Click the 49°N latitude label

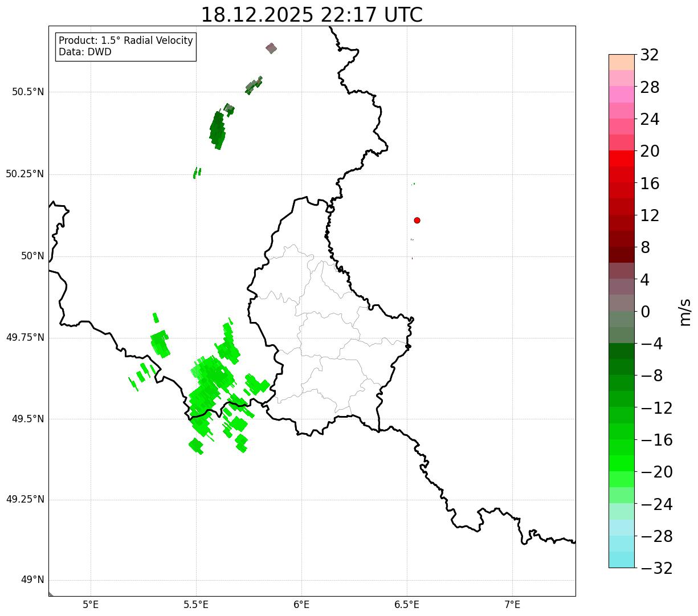(32, 580)
